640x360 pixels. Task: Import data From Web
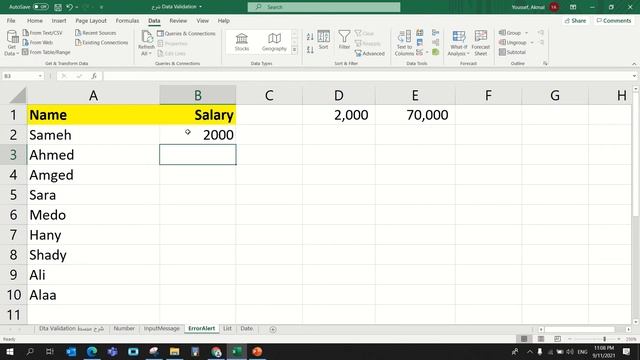(x=38, y=42)
